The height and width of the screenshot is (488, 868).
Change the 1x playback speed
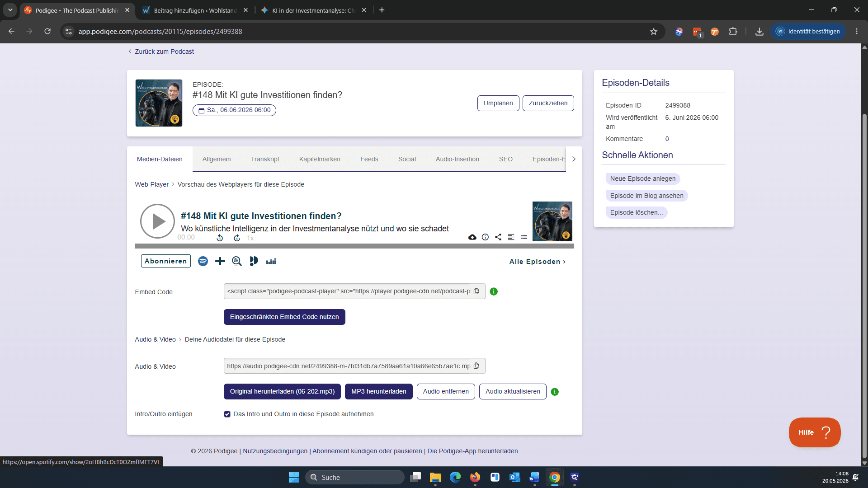point(250,238)
